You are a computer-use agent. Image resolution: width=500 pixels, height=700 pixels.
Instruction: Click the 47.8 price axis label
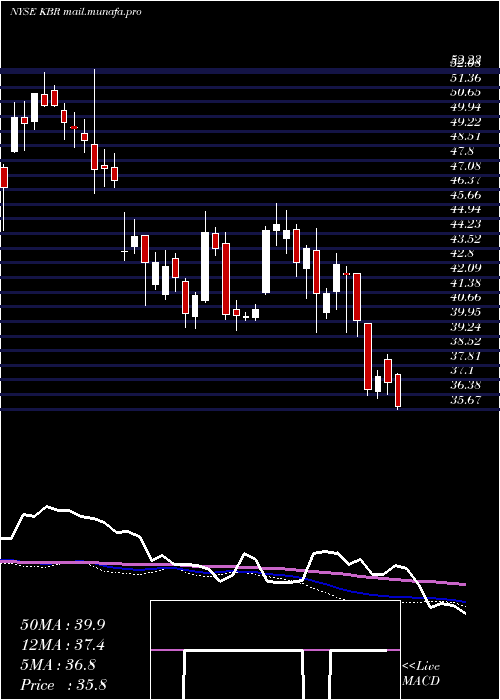[462, 151]
